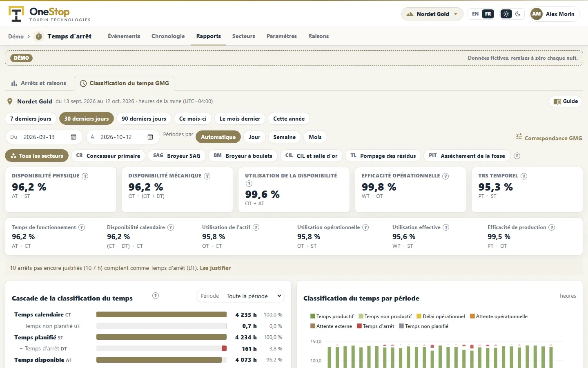Click help icon after the sector filters
Screen dimensions: 588x368
coord(517,156)
